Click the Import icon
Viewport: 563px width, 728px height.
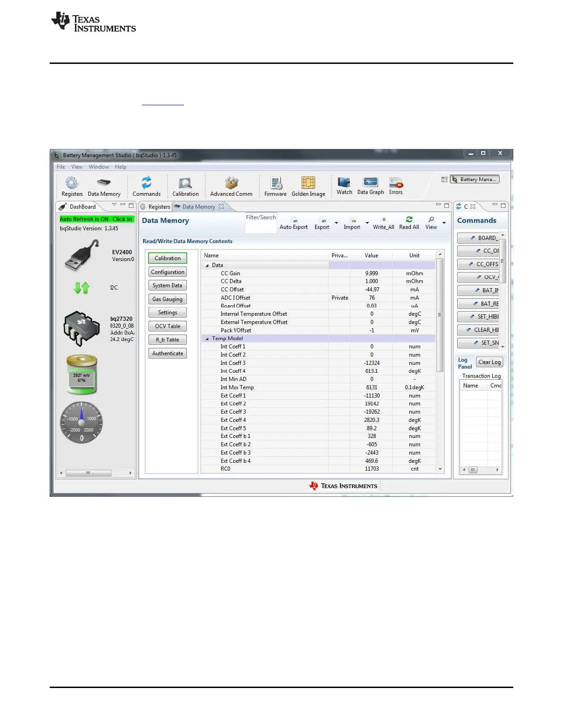353,221
